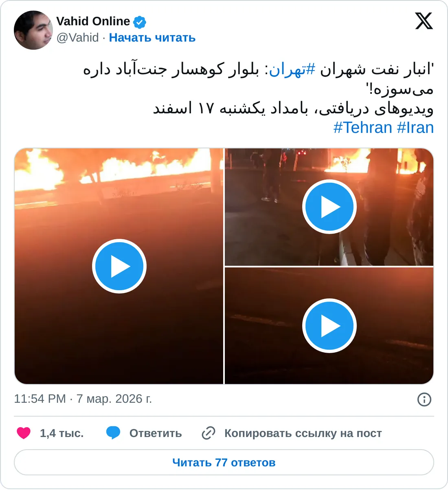448x490 pixels.
Task: Click Ответить to reply
Action: point(156,433)
